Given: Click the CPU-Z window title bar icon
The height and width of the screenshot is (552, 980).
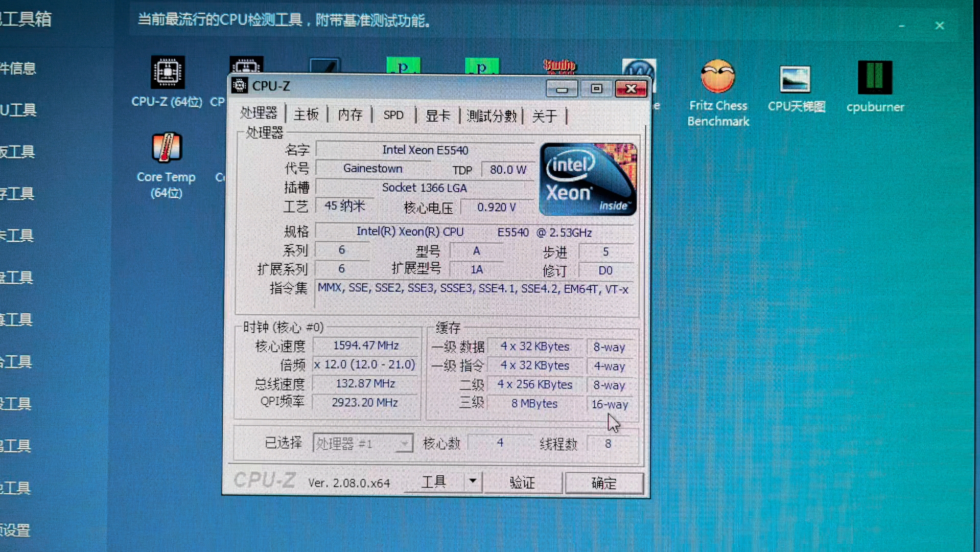Looking at the screenshot, I should click(239, 85).
